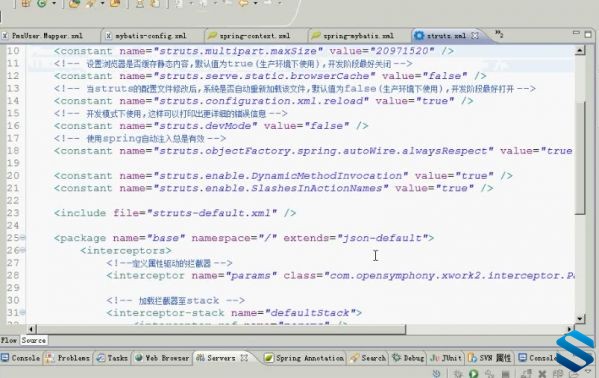Click the green circular G toolbar icon
Screen dimensions: 599x378
pos(41,4)
